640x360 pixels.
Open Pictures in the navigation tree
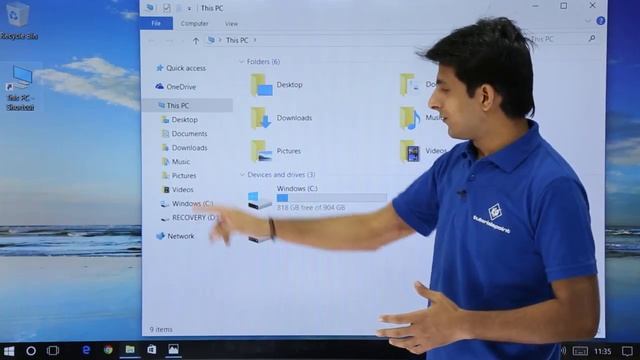179,176
